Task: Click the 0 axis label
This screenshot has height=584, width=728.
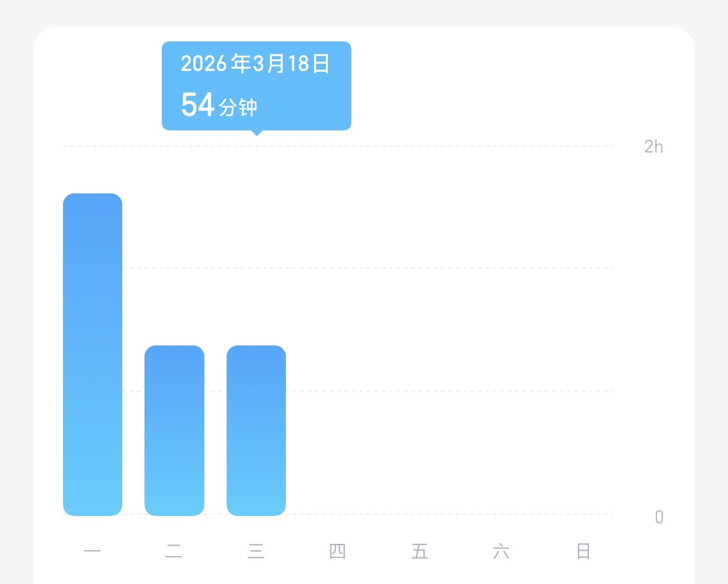Action: [x=659, y=517]
